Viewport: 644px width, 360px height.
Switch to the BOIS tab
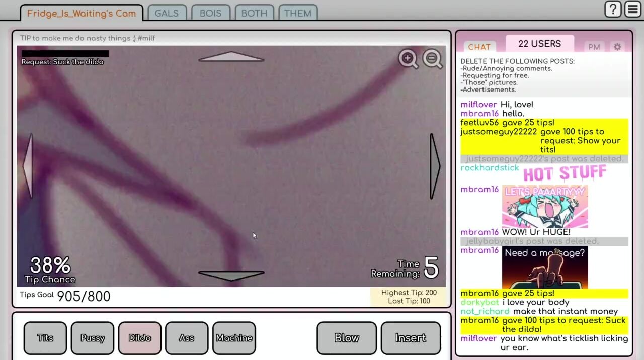pos(210,13)
